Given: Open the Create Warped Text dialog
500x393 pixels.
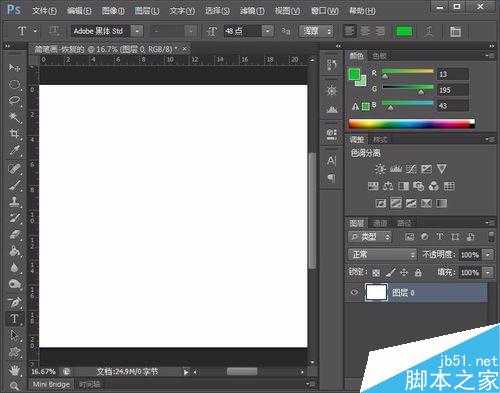Looking at the screenshot, I should [x=429, y=32].
